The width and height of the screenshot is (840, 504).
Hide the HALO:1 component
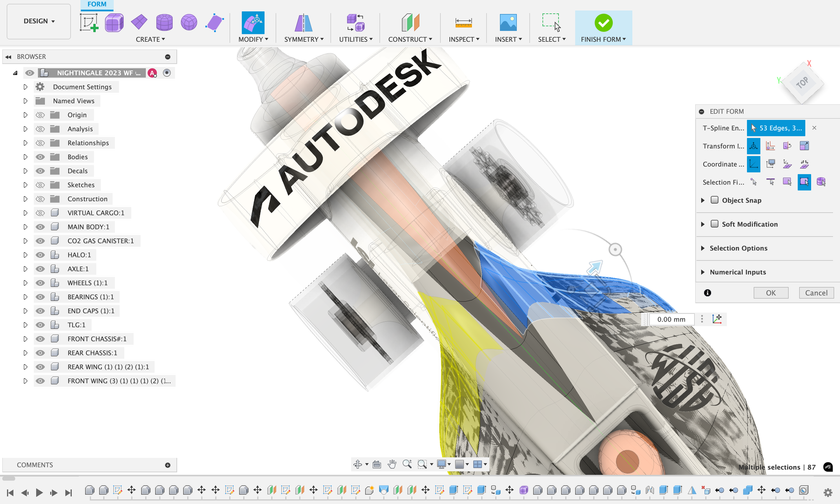tap(40, 255)
